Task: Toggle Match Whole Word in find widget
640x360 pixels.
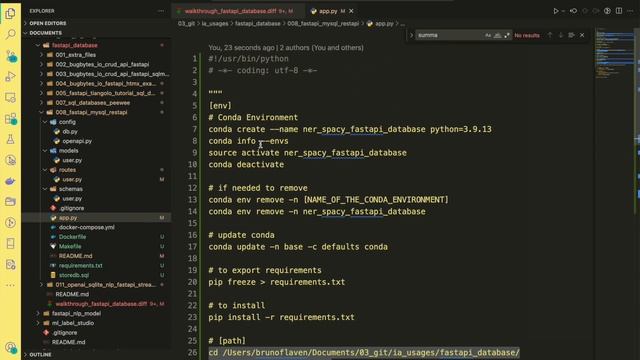Action: [x=497, y=36]
